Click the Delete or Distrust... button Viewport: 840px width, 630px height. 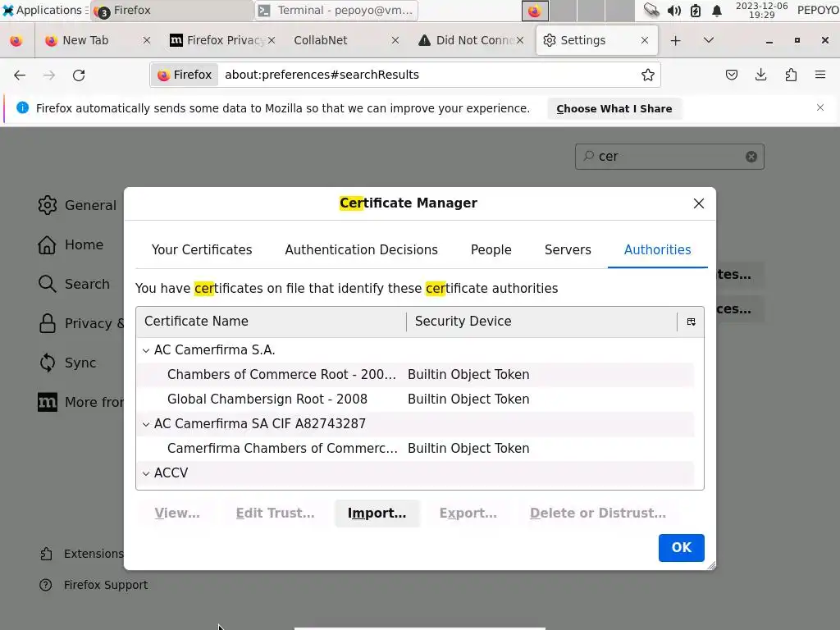point(598,514)
